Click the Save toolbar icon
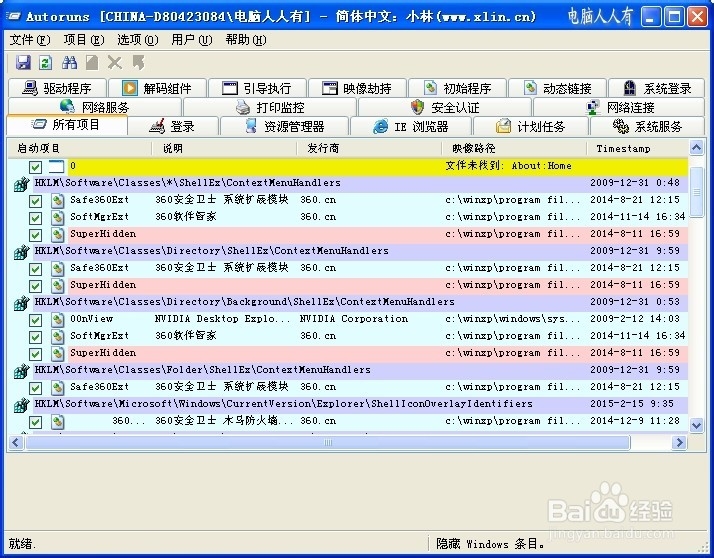The image size is (714, 558). tap(23, 62)
